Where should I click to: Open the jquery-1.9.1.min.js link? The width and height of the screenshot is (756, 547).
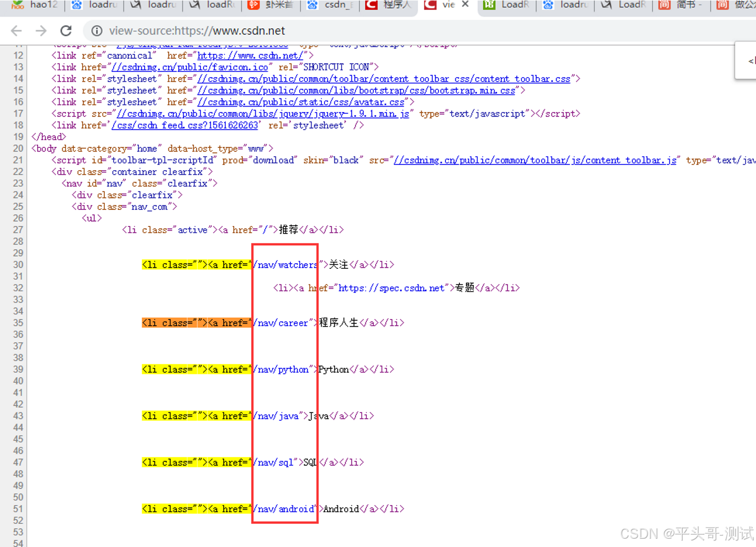(263, 114)
